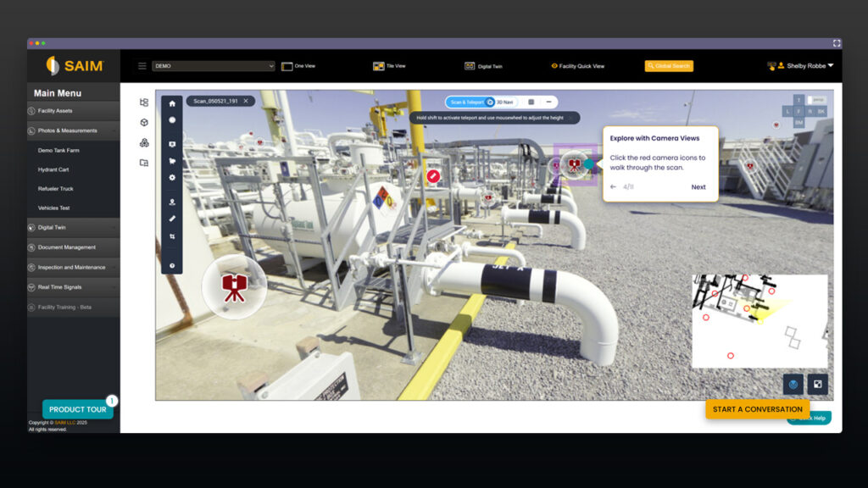Click the globe icon near the minimap

[792, 384]
